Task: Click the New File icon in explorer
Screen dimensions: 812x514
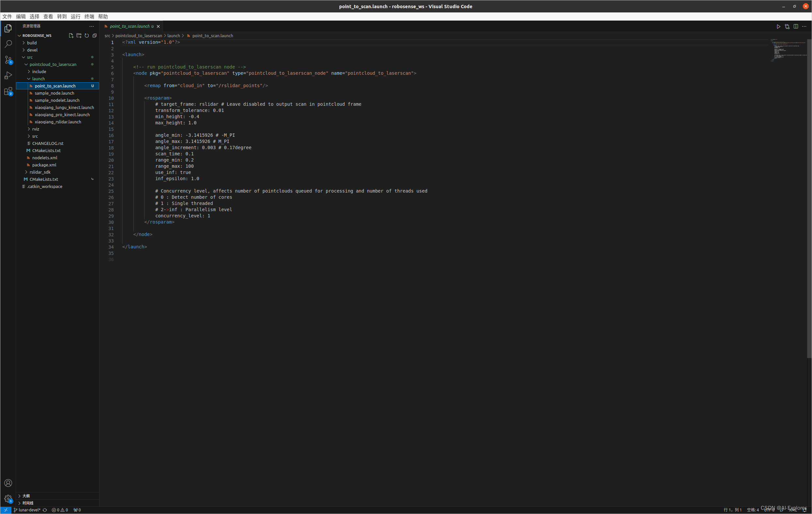Action: [71, 36]
